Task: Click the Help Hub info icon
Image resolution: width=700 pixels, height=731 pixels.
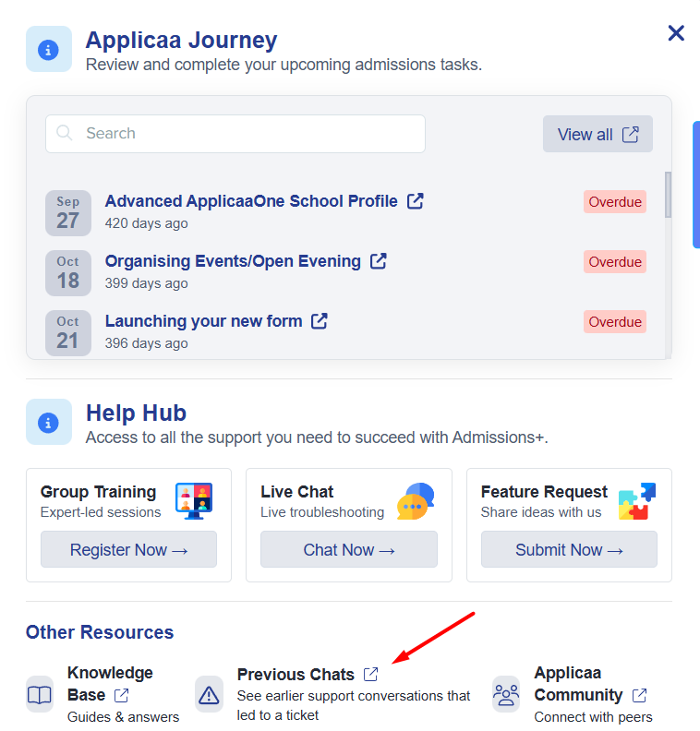Action: (49, 422)
